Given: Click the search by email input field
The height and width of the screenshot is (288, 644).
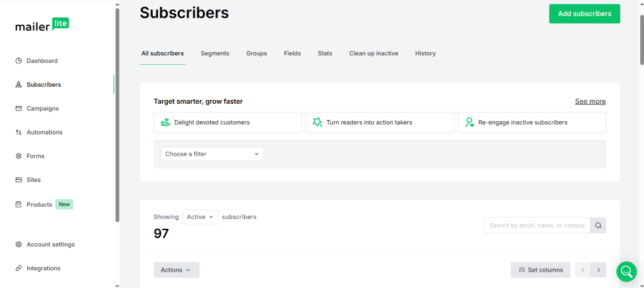Looking at the screenshot, I should click(x=536, y=225).
